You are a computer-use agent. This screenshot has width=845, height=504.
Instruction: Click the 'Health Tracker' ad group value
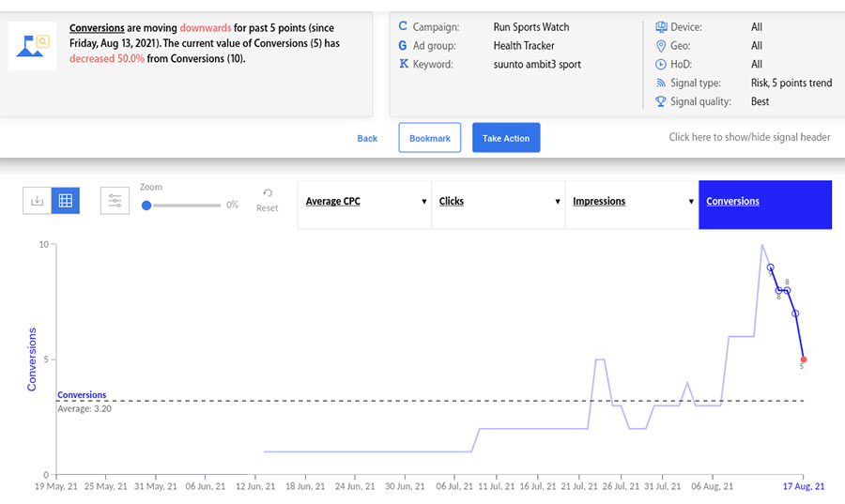click(524, 46)
